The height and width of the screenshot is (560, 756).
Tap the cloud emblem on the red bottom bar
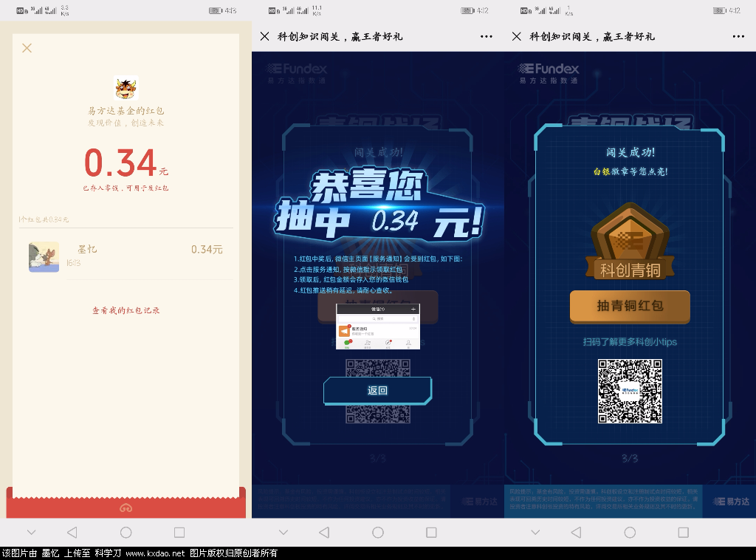tap(126, 508)
